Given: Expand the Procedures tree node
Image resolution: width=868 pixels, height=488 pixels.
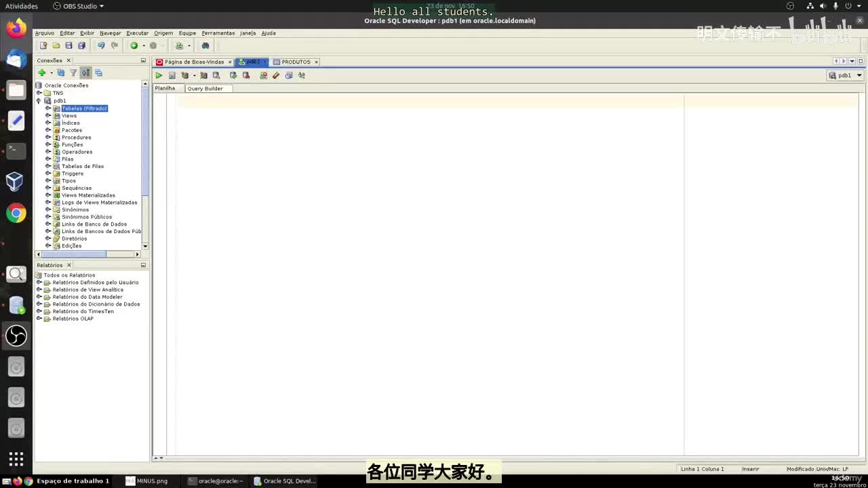Looking at the screenshot, I should pyautogui.click(x=48, y=138).
